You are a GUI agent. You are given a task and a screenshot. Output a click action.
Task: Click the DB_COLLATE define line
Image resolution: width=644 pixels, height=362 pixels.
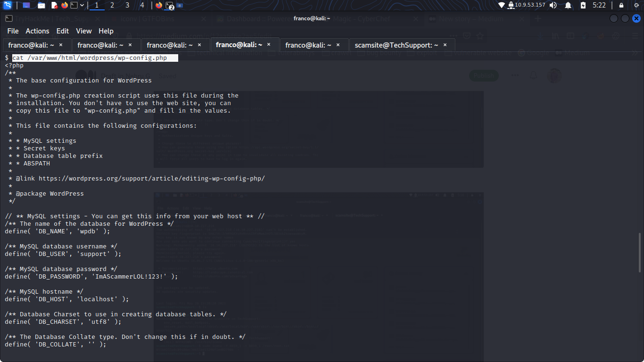pos(56,344)
